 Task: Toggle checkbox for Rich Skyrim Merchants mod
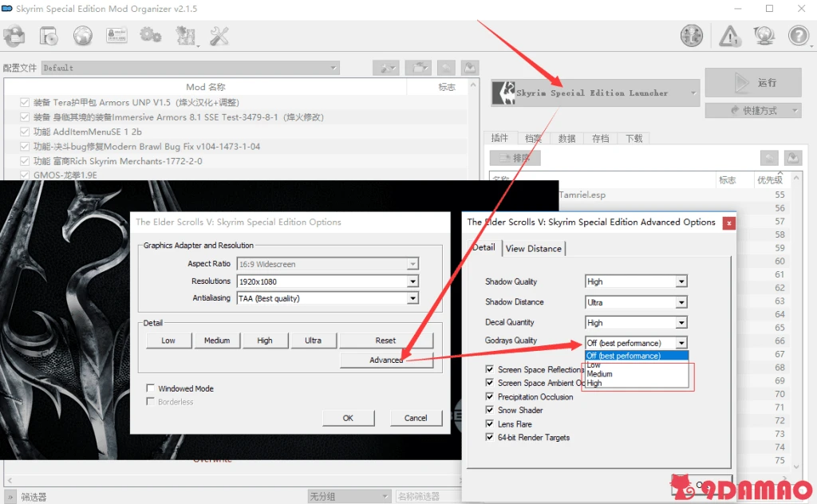point(25,161)
